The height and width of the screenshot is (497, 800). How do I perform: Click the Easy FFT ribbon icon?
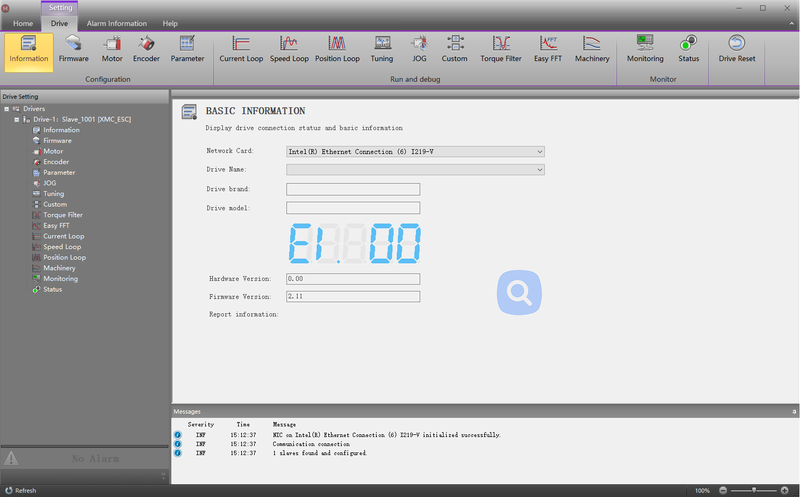(x=548, y=48)
